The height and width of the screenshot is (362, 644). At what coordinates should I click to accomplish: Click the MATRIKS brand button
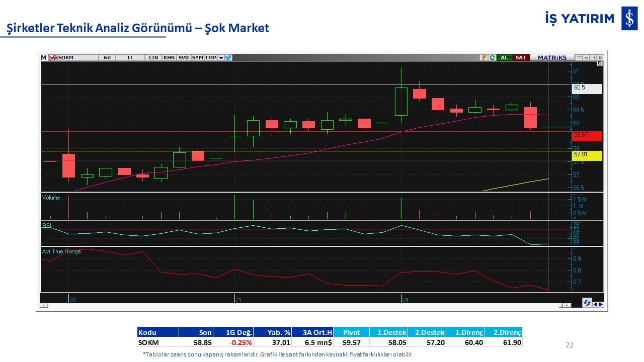(x=552, y=58)
